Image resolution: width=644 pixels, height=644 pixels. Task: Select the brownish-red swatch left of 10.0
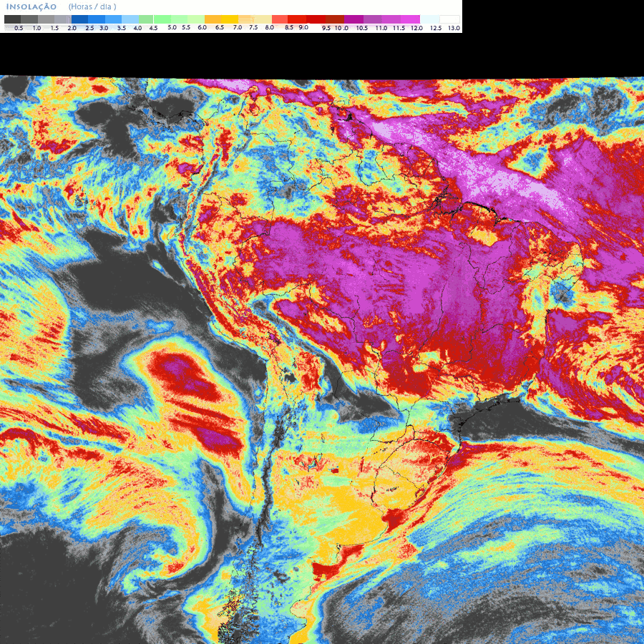(x=335, y=19)
